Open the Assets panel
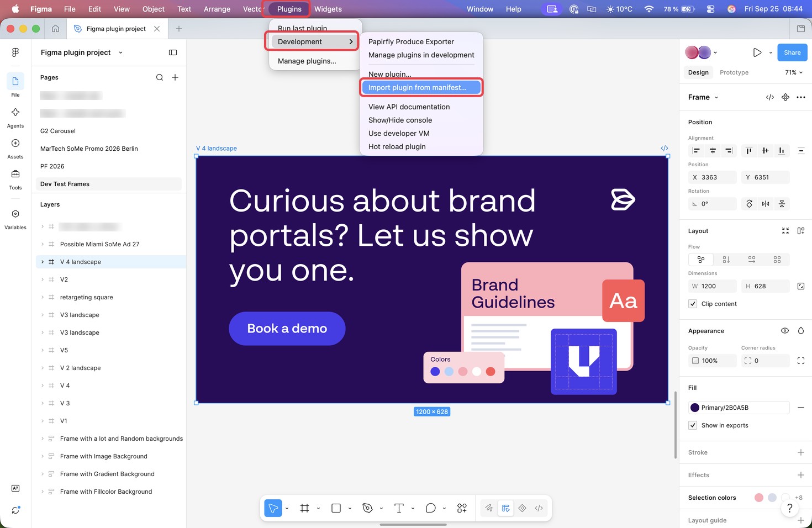This screenshot has height=528, width=812. tap(15, 143)
